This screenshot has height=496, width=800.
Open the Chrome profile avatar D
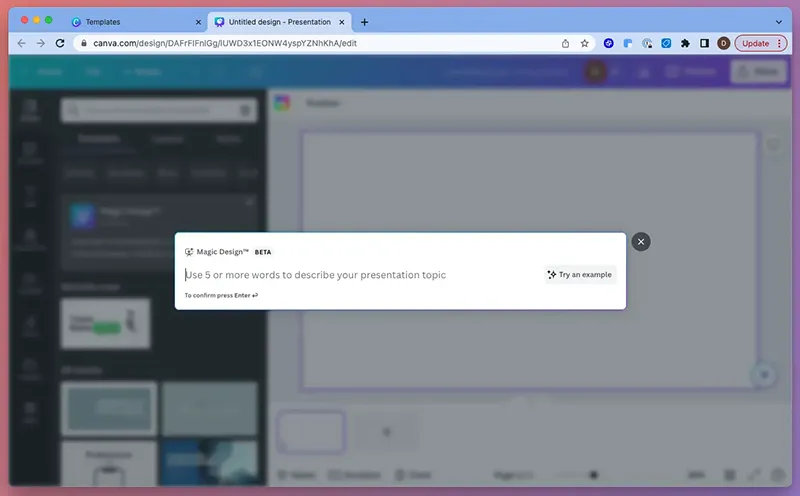[723, 43]
